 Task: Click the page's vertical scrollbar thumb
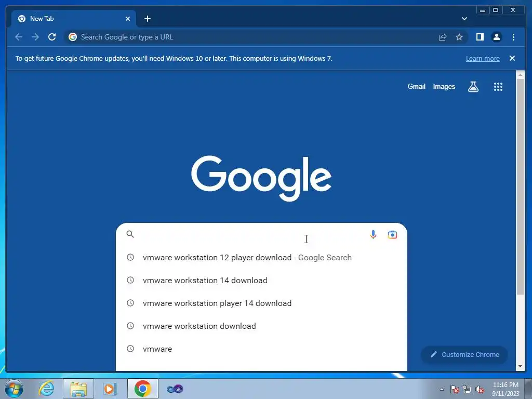click(520, 187)
